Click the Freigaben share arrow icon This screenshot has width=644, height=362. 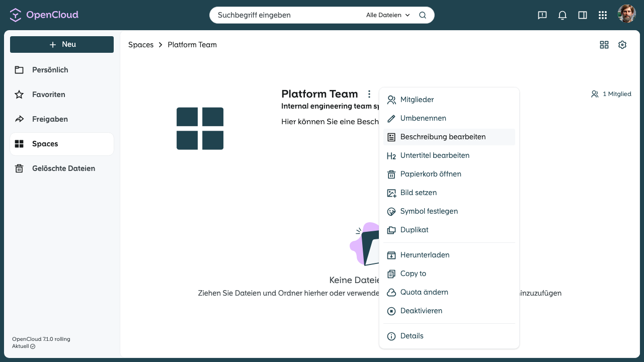(19, 119)
